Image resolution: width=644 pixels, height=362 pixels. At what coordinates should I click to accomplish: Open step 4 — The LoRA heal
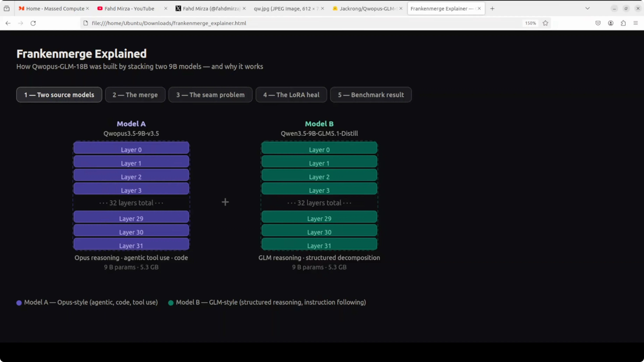coord(291,95)
